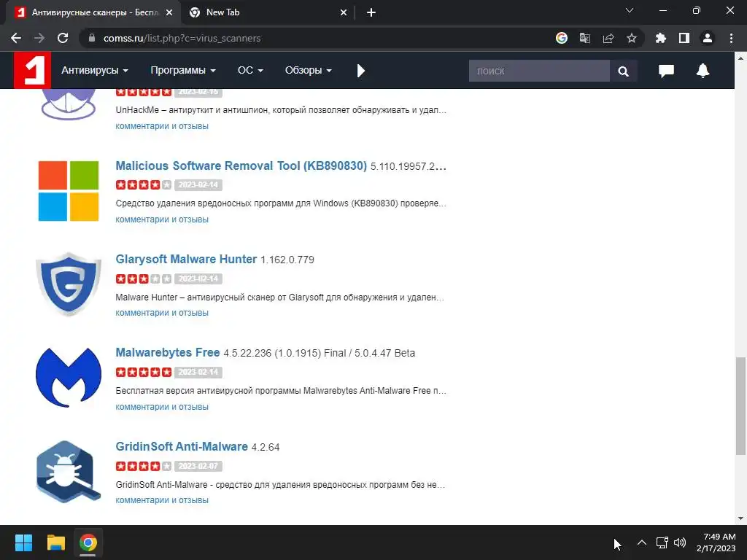747x560 pixels.
Task: Click the scrollbar down arrow
Action: click(740, 518)
